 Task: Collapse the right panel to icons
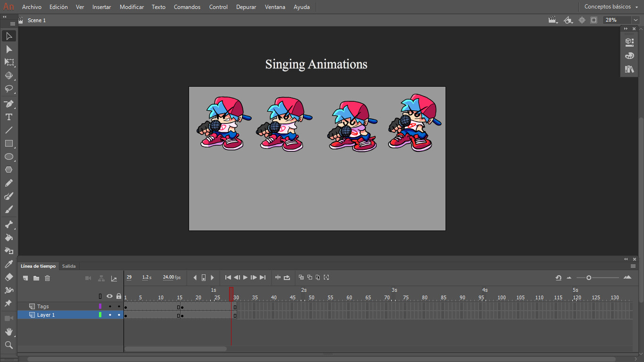625,28
